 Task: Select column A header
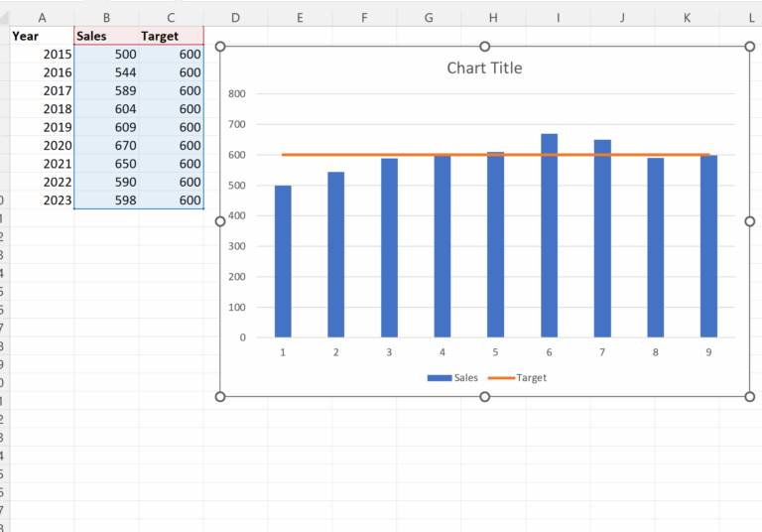pyautogui.click(x=43, y=18)
